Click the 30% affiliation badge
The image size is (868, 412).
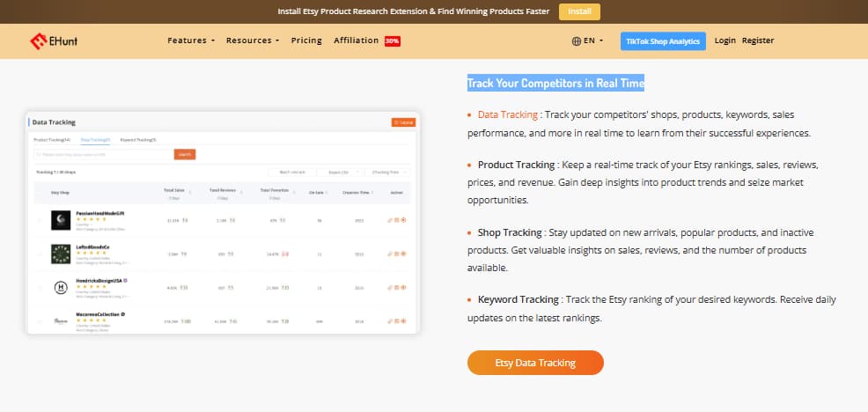(393, 41)
